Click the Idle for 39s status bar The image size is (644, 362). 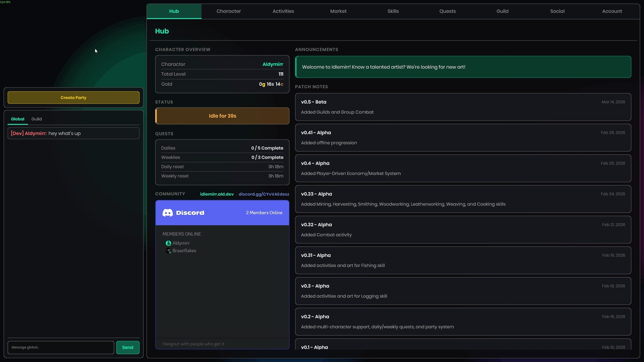(x=222, y=116)
